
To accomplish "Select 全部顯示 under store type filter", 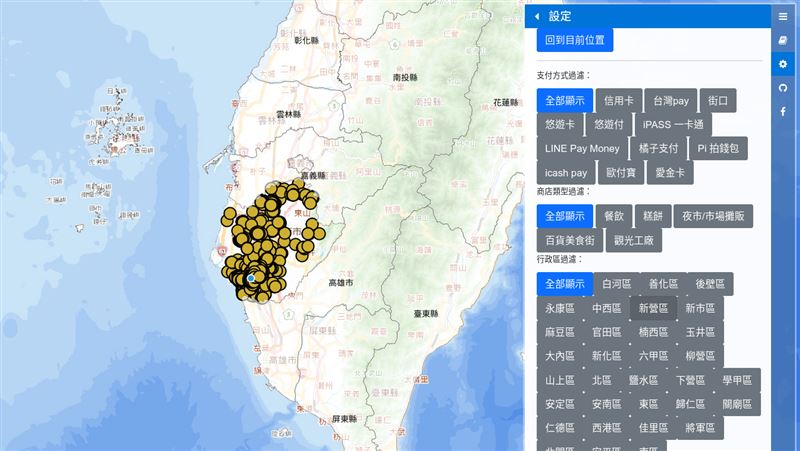I will [x=564, y=216].
